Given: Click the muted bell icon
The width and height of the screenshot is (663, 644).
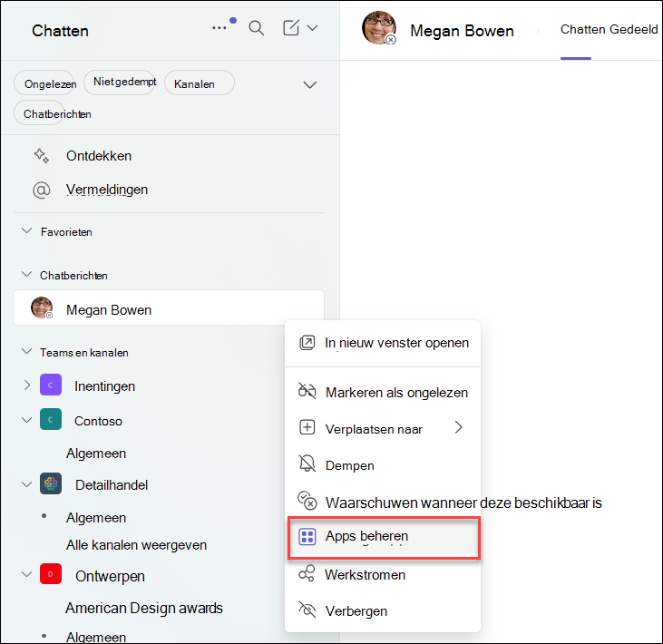Looking at the screenshot, I should coord(307,463).
